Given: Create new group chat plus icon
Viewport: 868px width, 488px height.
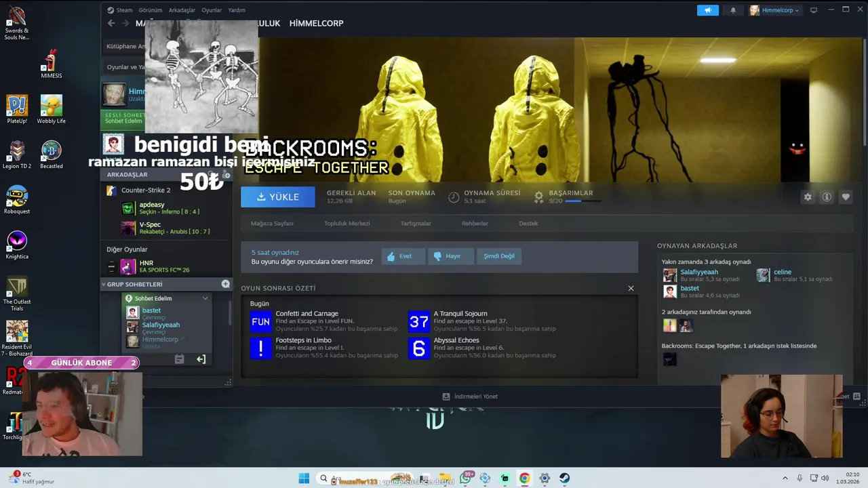Looking at the screenshot, I should click(225, 284).
